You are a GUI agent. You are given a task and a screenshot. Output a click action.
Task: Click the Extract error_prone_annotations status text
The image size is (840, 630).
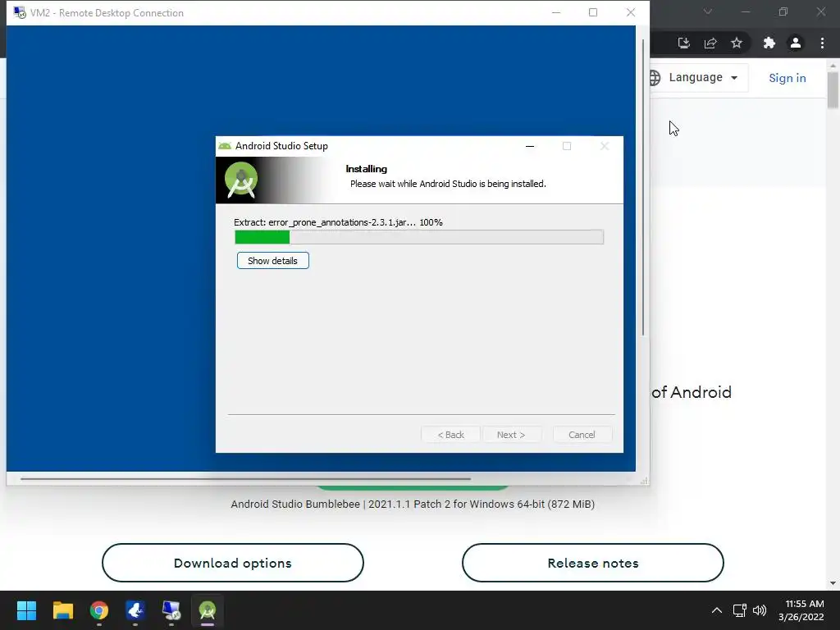tap(338, 222)
